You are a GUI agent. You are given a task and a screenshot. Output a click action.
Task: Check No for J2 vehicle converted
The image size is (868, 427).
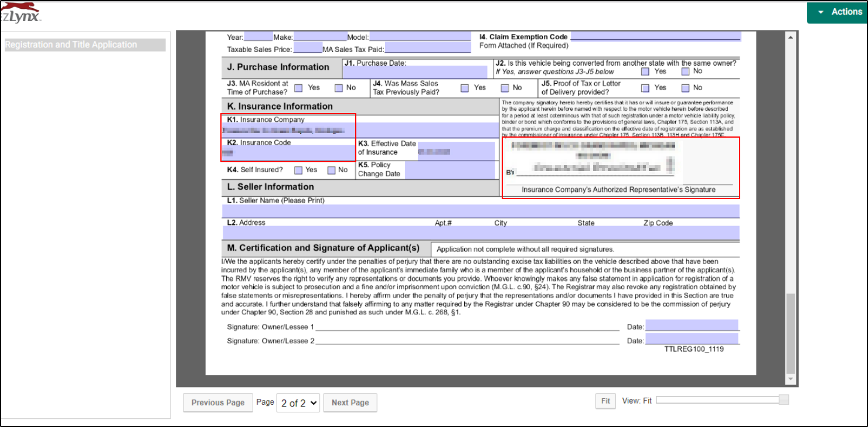686,71
